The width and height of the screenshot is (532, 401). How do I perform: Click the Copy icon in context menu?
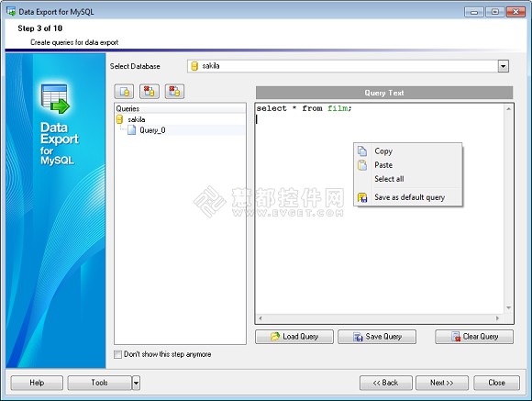point(362,151)
